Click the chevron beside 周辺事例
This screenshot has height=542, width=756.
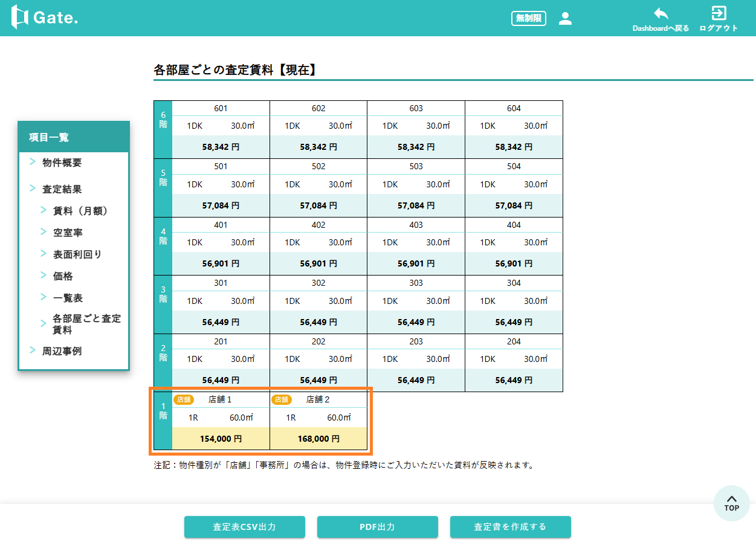pos(33,350)
